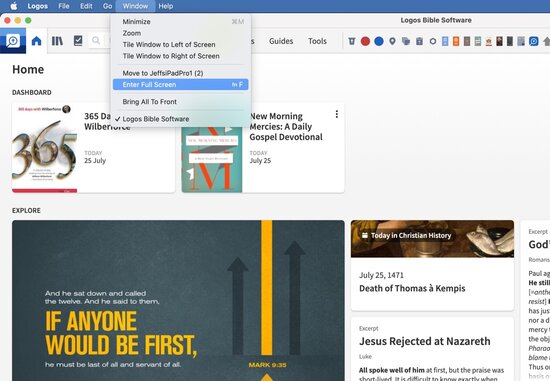Open the Apple menu
This screenshot has width=550, height=381.
point(13,6)
